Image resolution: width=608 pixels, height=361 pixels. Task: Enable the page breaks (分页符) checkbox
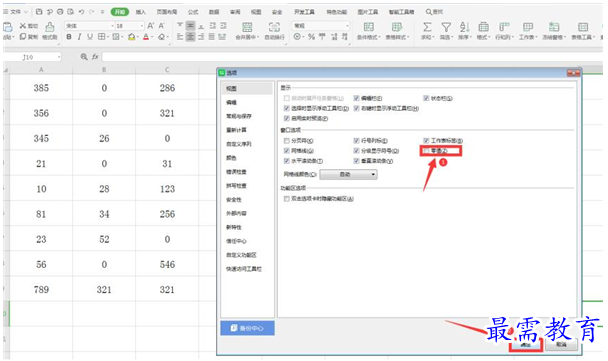pos(287,140)
